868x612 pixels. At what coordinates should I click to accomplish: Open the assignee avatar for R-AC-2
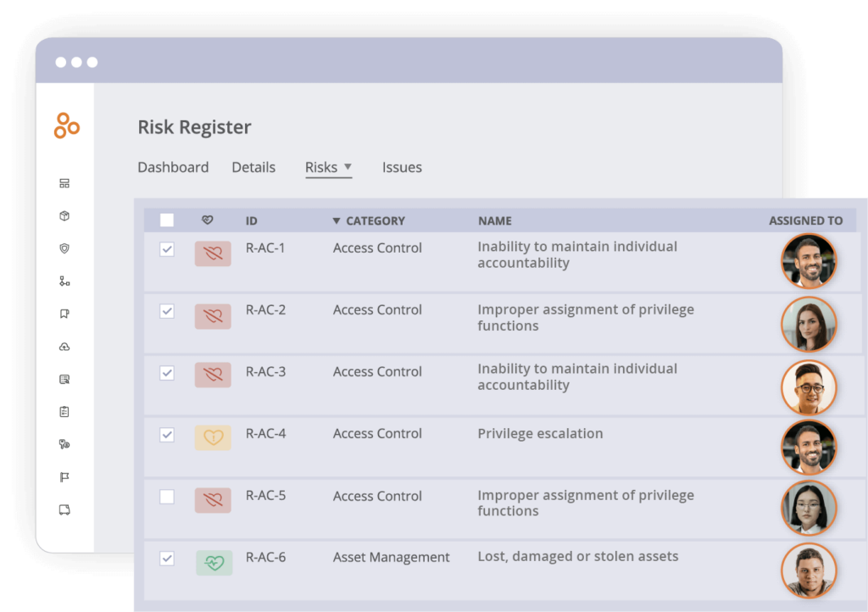809,325
